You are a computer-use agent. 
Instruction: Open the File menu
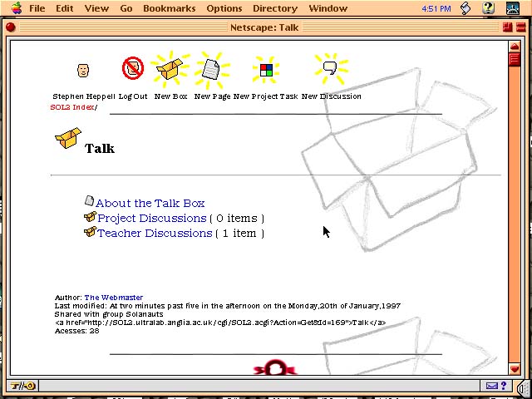pyautogui.click(x=37, y=8)
